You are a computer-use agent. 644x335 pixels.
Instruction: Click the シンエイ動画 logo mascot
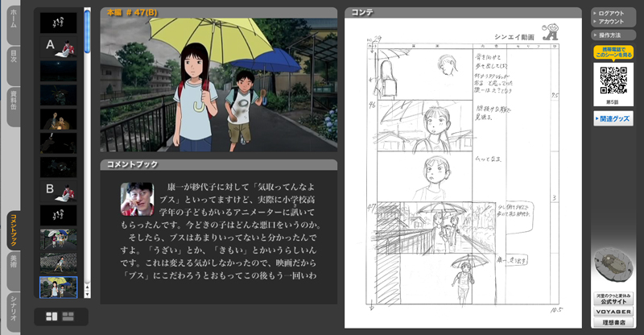[551, 31]
